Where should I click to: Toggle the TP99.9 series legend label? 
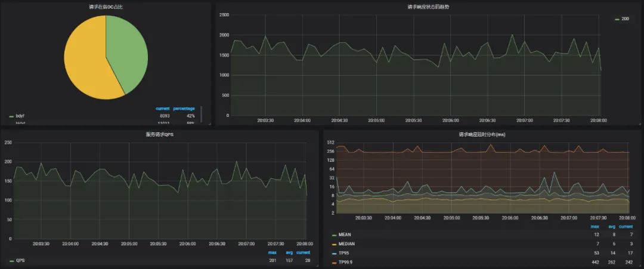click(346, 262)
